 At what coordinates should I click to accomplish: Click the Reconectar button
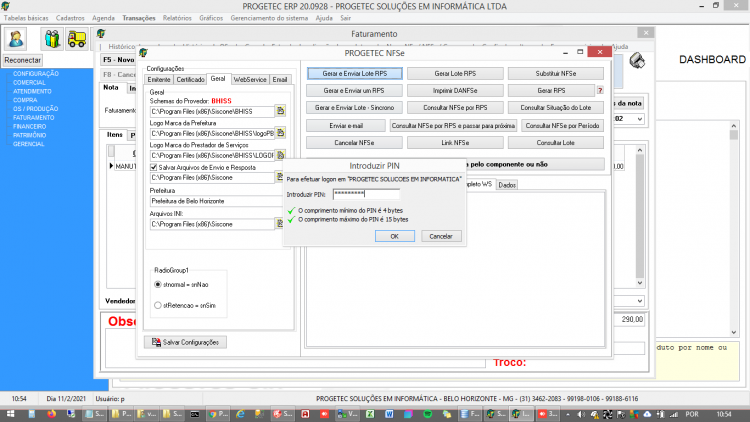coord(22,60)
